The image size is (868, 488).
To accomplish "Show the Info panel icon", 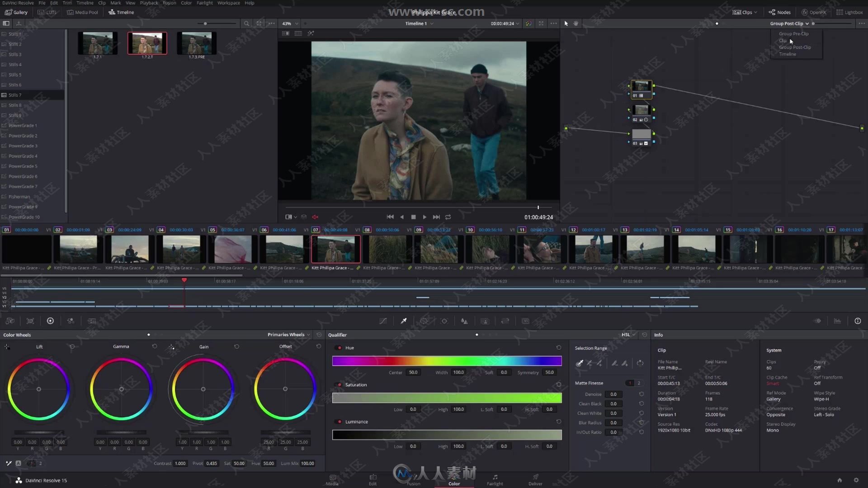I will tap(858, 321).
